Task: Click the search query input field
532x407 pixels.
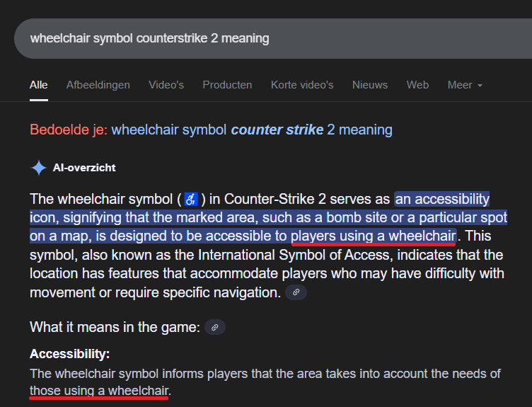Action: tap(273, 38)
